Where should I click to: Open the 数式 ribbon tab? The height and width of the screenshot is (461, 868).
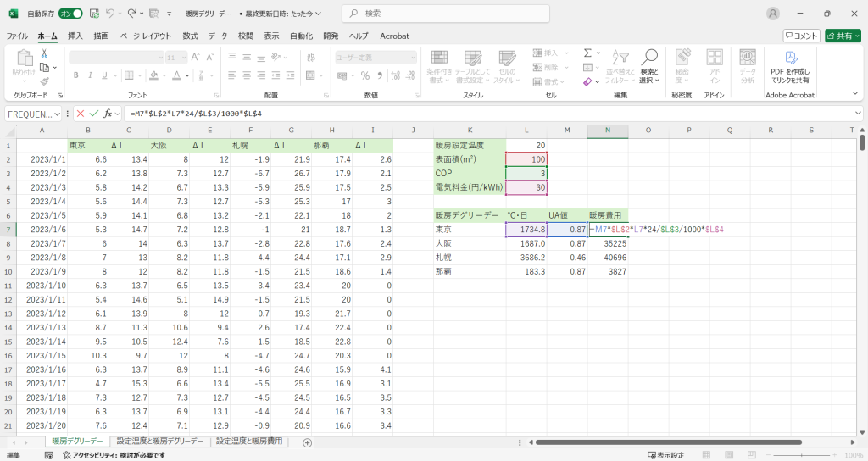[x=190, y=36]
